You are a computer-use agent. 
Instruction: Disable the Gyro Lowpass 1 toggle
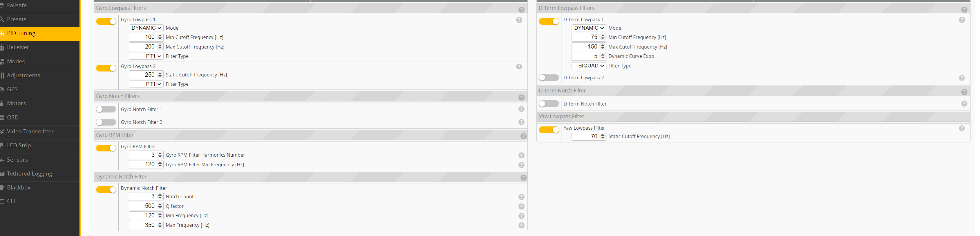[x=106, y=21]
